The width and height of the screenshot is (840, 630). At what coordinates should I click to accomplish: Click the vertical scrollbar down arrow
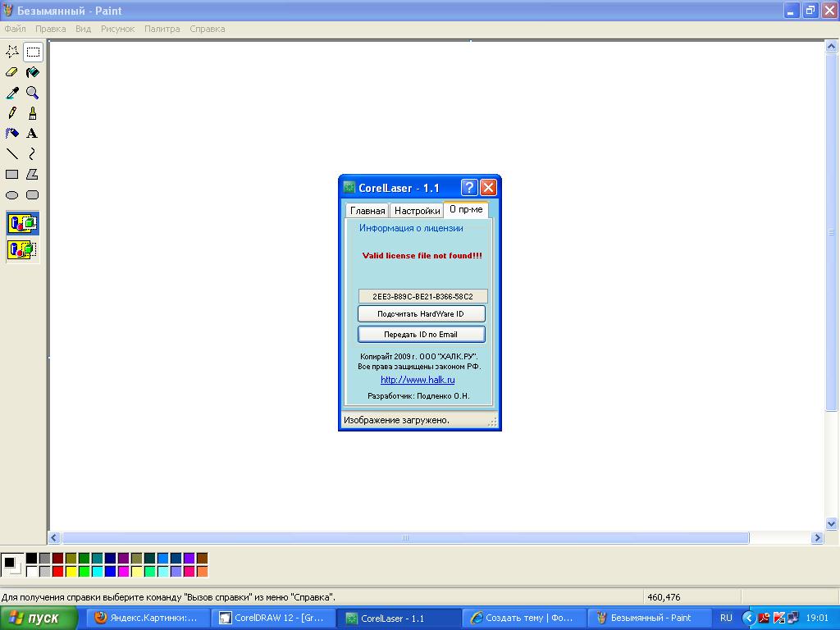coord(831,523)
